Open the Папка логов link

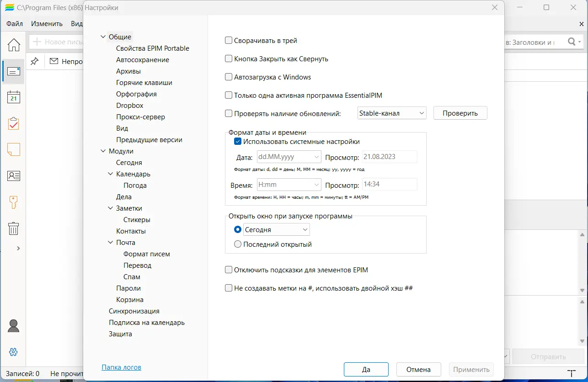[x=121, y=367]
